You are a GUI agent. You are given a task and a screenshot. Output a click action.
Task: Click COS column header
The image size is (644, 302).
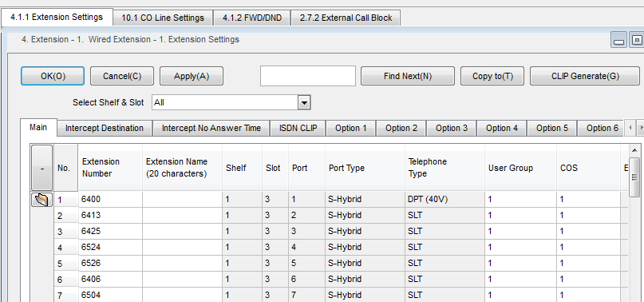589,168
